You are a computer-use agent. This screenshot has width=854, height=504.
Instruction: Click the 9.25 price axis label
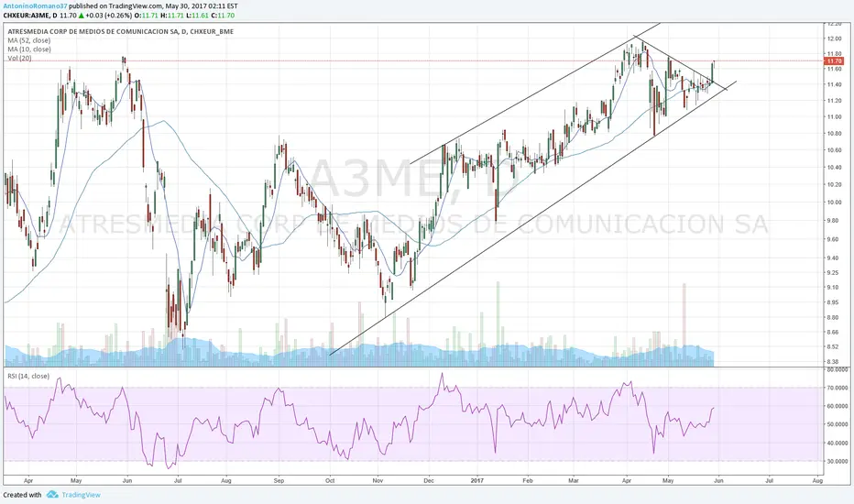pyautogui.click(x=835, y=273)
